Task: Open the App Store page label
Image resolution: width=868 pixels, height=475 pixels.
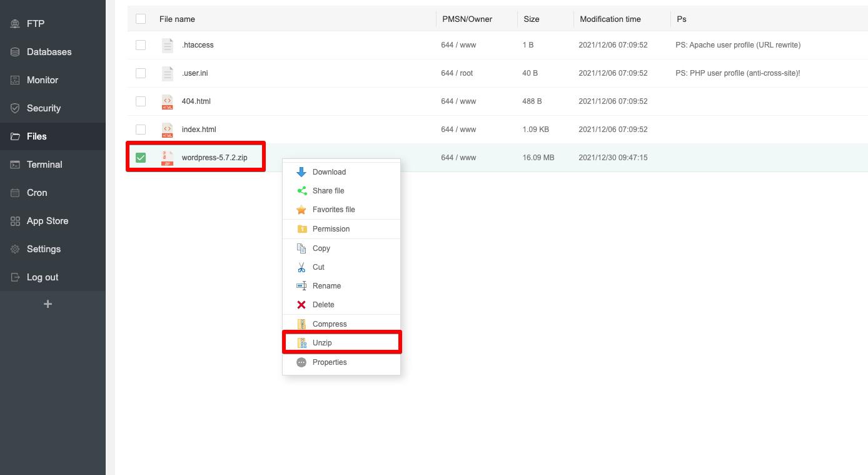Action: 48,221
